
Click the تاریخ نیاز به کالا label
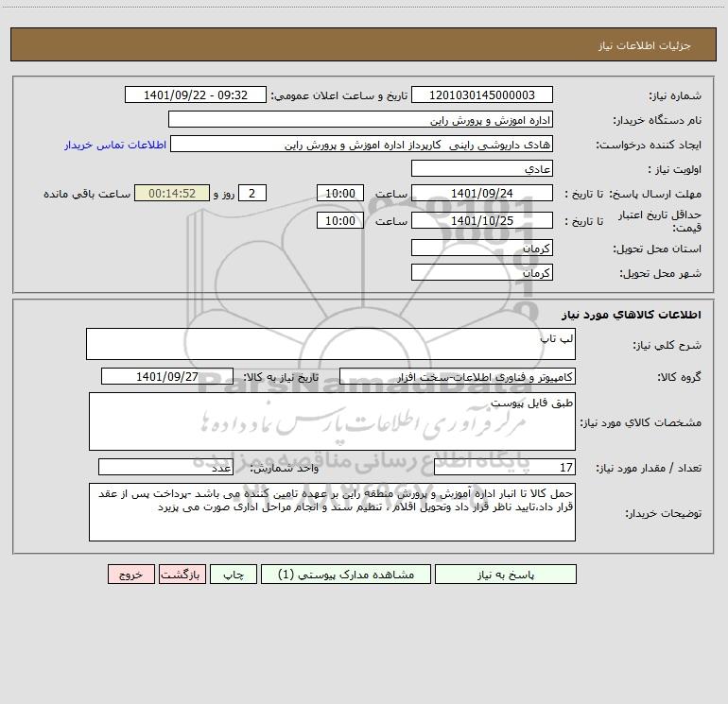(281, 377)
